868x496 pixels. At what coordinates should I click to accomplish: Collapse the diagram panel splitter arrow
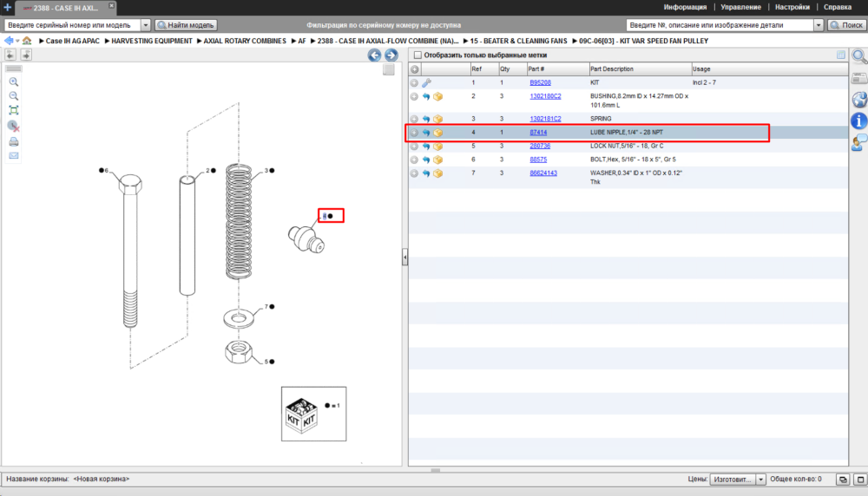point(404,258)
